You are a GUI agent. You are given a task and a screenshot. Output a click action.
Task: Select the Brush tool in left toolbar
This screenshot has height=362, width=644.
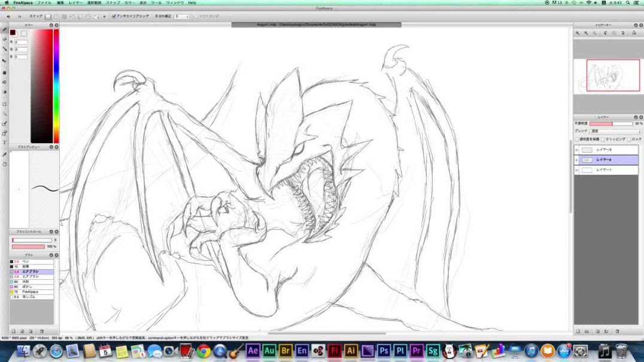tap(5, 29)
